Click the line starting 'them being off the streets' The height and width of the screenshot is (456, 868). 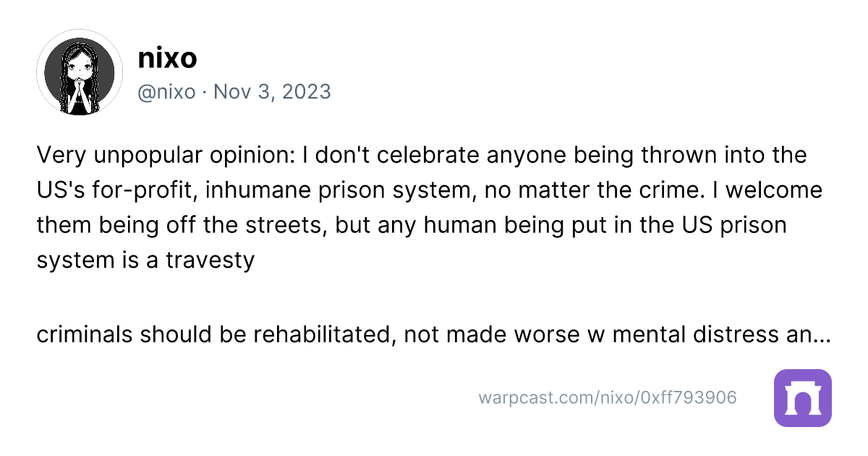tap(411, 225)
